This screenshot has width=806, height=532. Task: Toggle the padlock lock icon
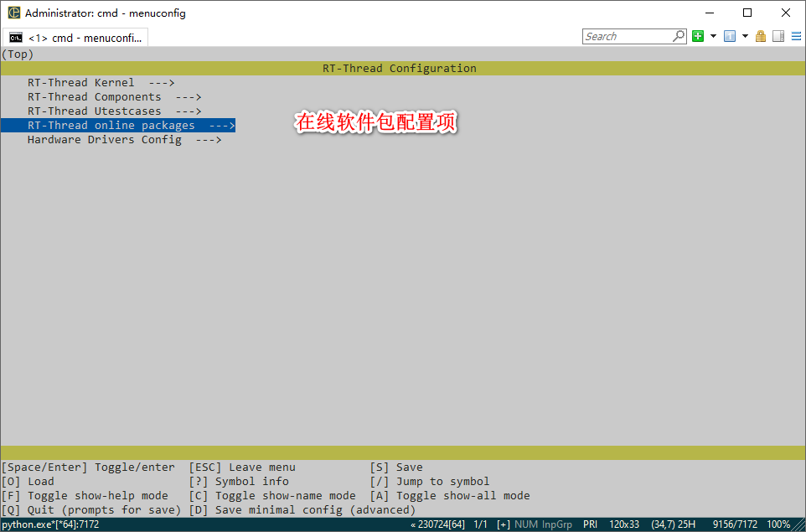[x=761, y=36]
